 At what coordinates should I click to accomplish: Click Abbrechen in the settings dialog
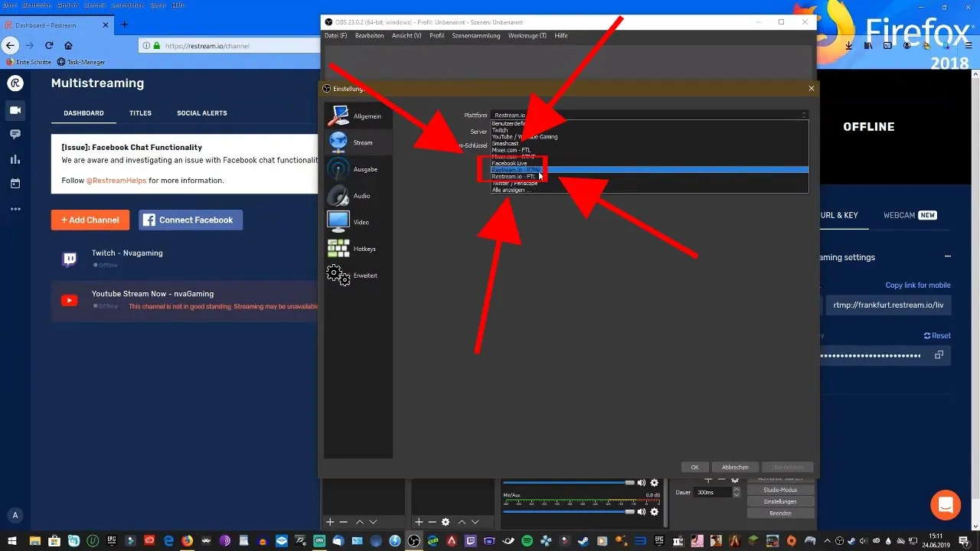pos(735,467)
